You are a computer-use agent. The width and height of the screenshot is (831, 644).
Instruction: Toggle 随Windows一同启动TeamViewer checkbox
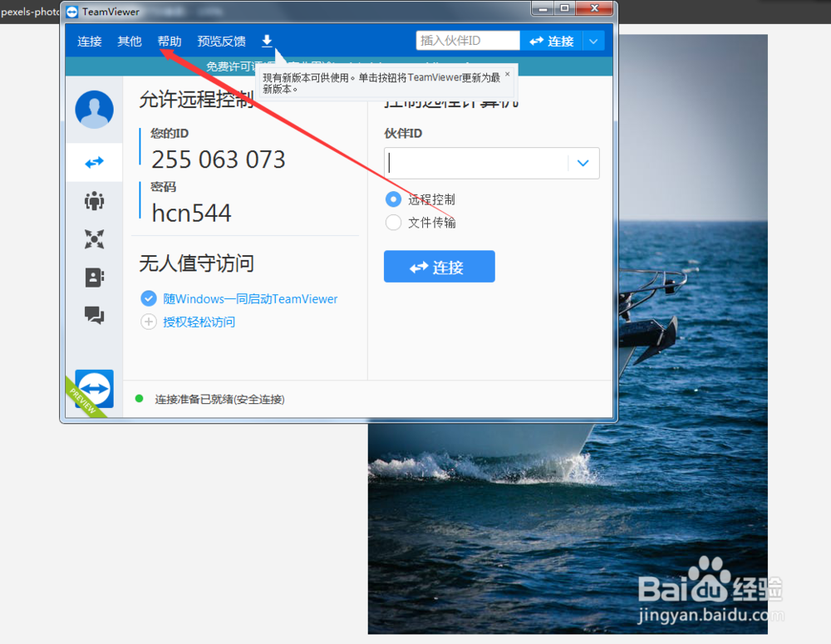pos(149,298)
